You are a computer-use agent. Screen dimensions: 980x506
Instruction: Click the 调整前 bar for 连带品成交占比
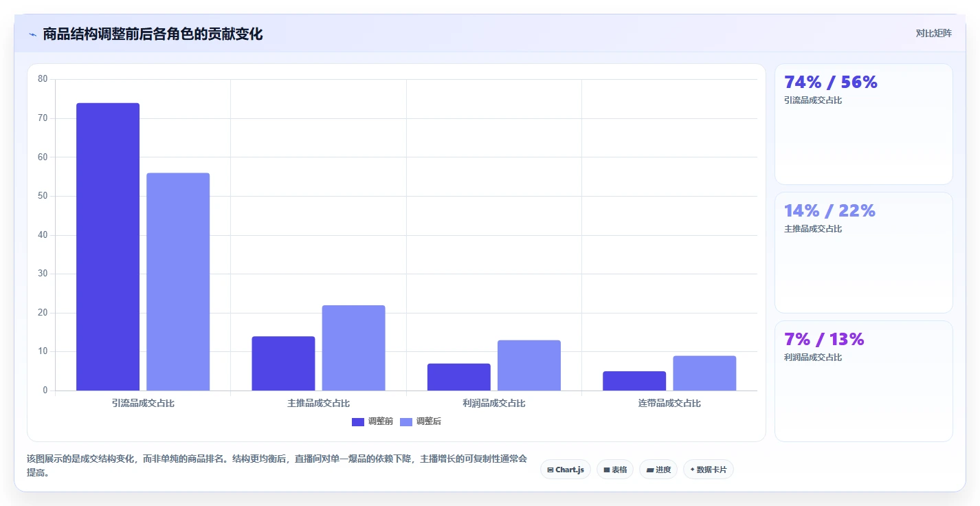click(634, 381)
